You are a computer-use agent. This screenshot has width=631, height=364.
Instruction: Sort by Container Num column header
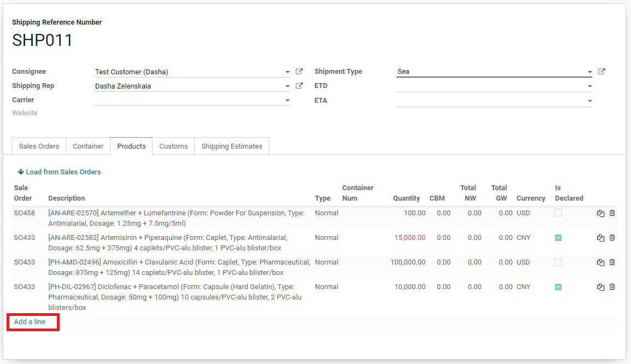coord(358,193)
